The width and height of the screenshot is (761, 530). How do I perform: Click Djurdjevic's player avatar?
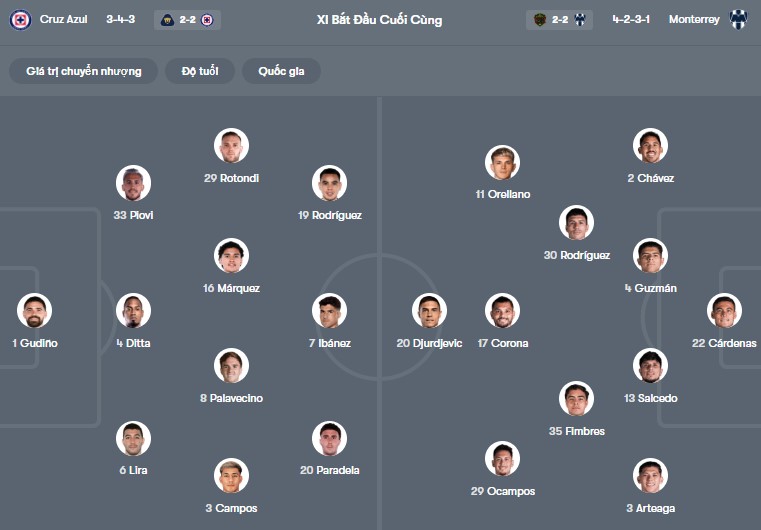[429, 311]
